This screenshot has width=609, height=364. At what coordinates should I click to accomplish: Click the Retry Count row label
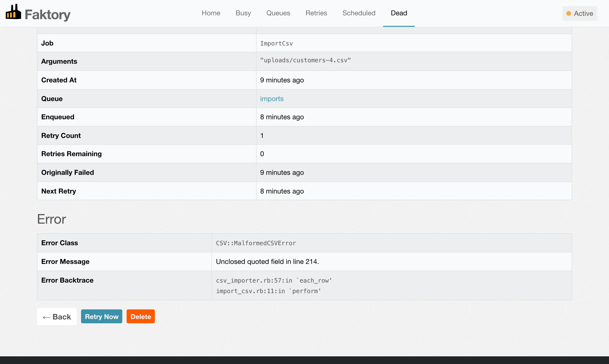tap(61, 135)
